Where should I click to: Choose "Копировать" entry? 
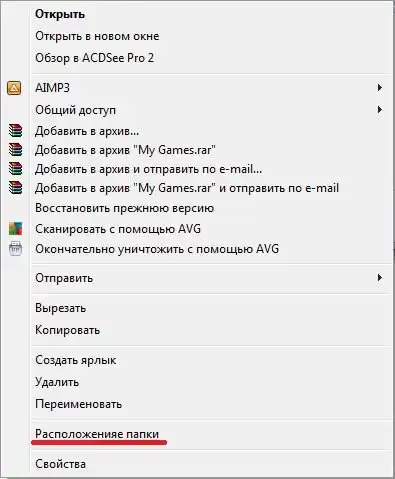pyautogui.click(x=68, y=330)
